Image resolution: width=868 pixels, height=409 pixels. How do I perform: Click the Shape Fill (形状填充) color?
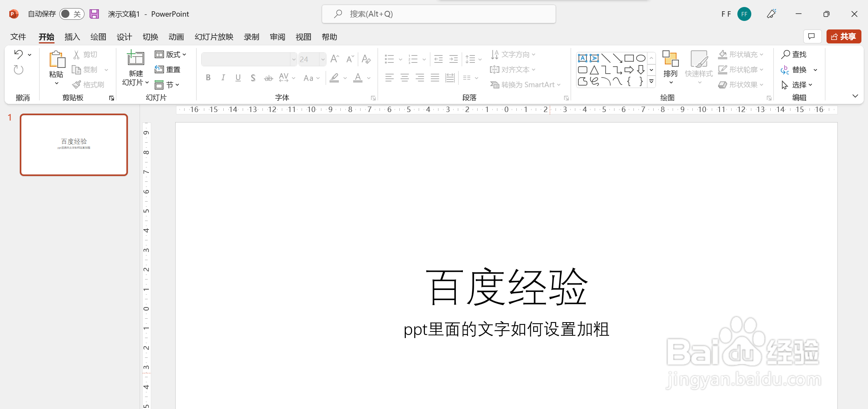point(722,54)
